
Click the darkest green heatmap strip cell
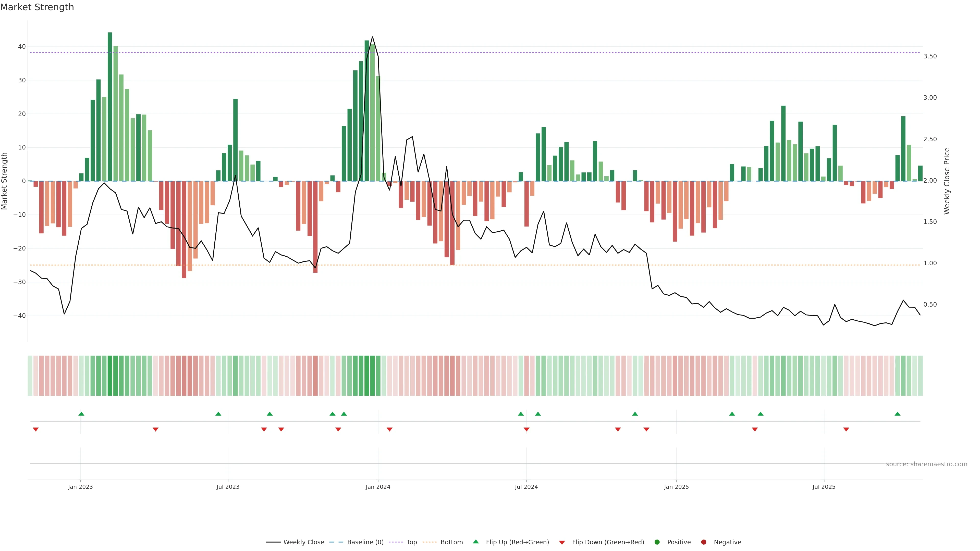click(x=110, y=375)
